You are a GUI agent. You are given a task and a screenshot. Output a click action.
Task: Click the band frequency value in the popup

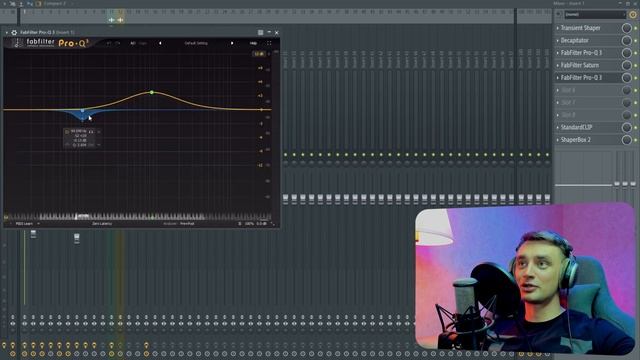coord(78,131)
